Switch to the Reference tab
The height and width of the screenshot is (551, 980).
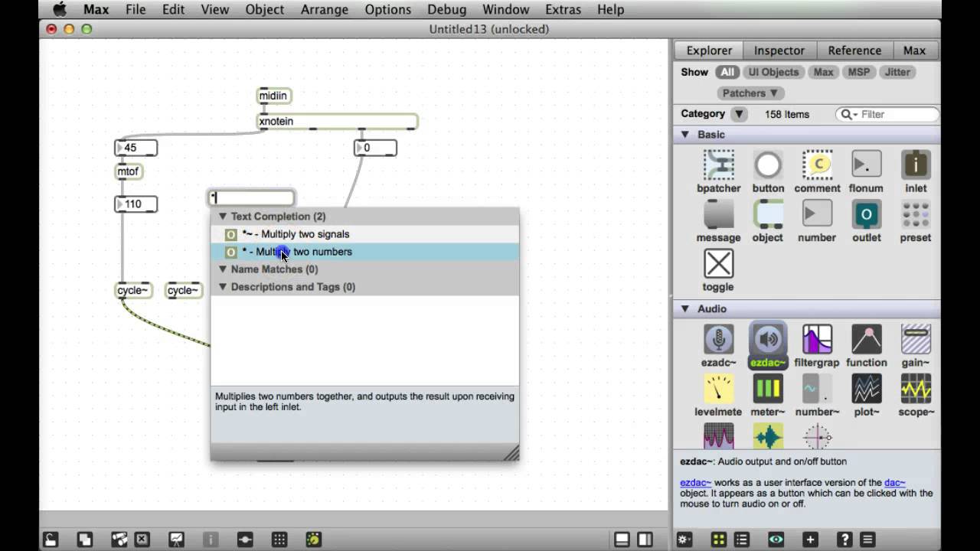coord(854,51)
